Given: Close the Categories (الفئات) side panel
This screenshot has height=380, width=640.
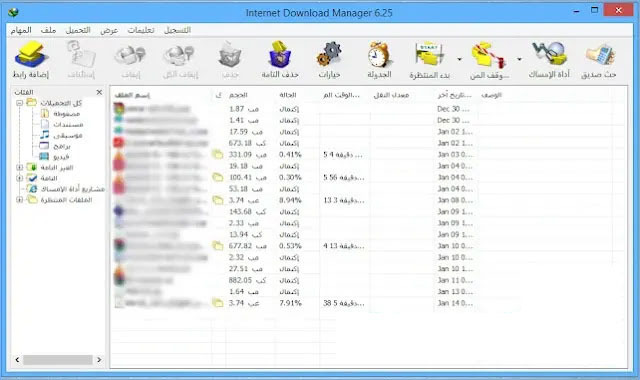Looking at the screenshot, I should click(x=99, y=92).
